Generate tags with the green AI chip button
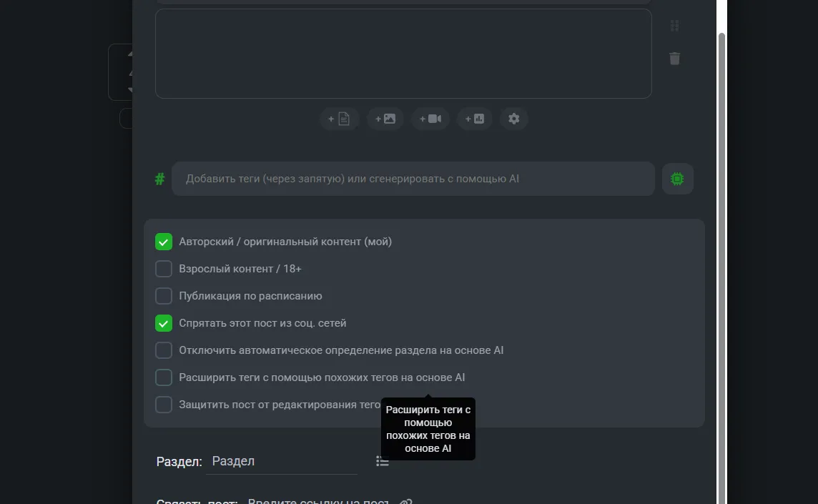This screenshot has height=504, width=818. tap(677, 179)
